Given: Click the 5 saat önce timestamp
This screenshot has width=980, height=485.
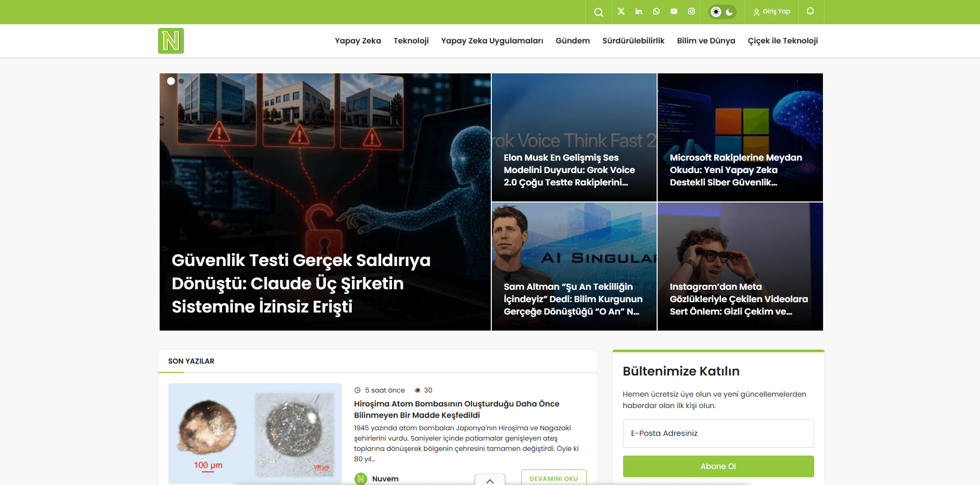Looking at the screenshot, I should [x=385, y=390].
